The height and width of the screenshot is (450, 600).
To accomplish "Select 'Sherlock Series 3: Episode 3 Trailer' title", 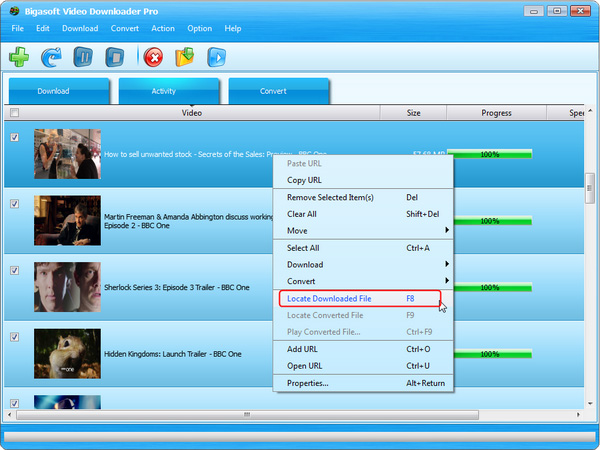I will click(x=176, y=287).
